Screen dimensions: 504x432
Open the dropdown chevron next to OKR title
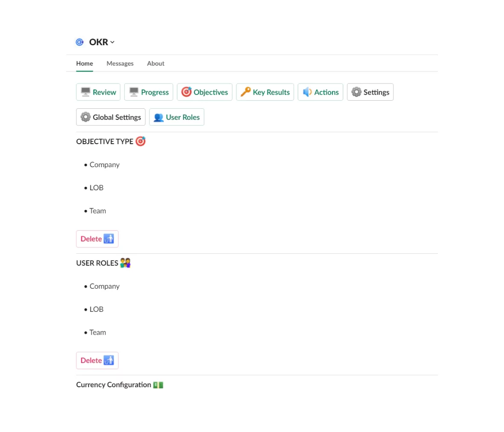pyautogui.click(x=112, y=42)
